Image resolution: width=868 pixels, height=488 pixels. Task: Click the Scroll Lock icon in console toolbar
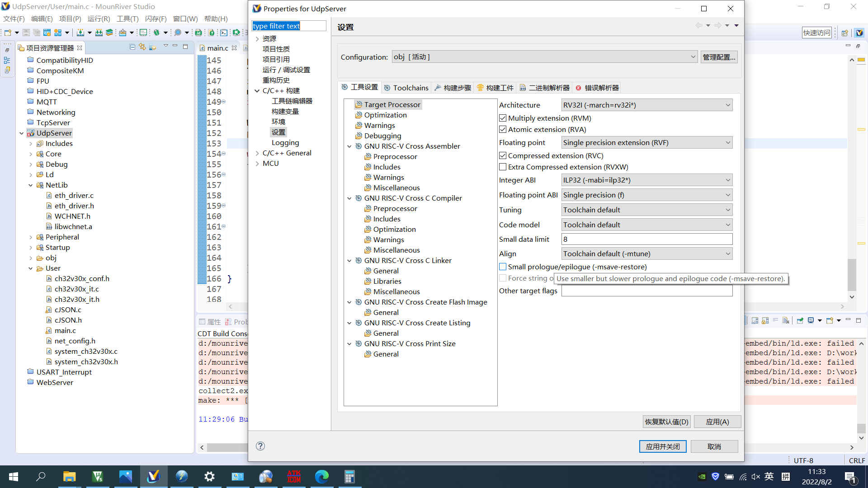765,320
